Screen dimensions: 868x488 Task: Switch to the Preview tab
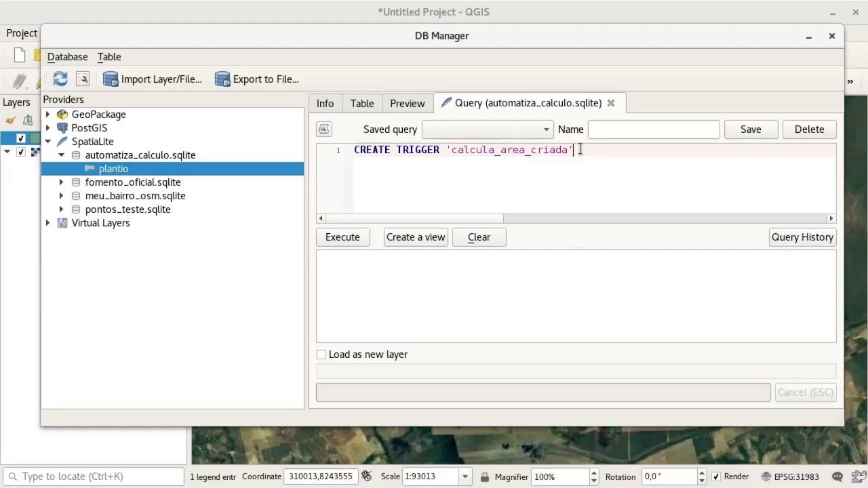(408, 103)
